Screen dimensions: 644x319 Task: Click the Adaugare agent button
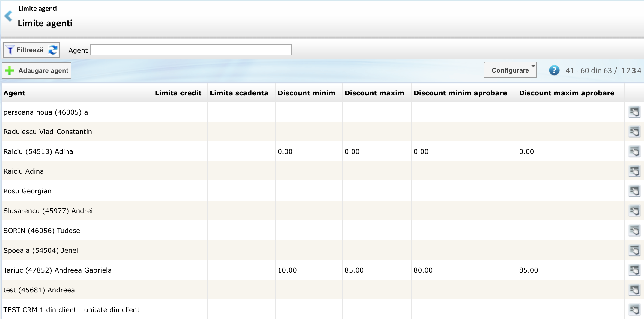pyautogui.click(x=37, y=71)
